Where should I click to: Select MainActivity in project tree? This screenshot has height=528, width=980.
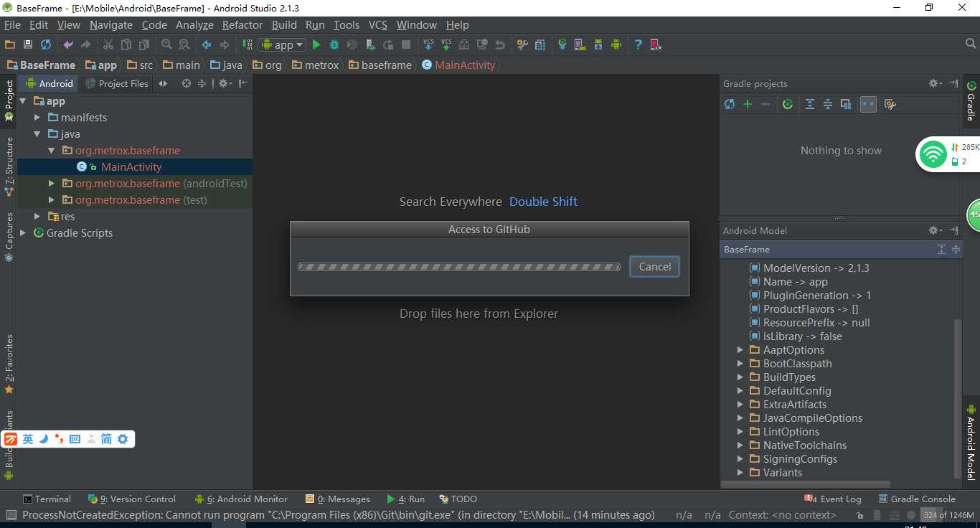131,166
